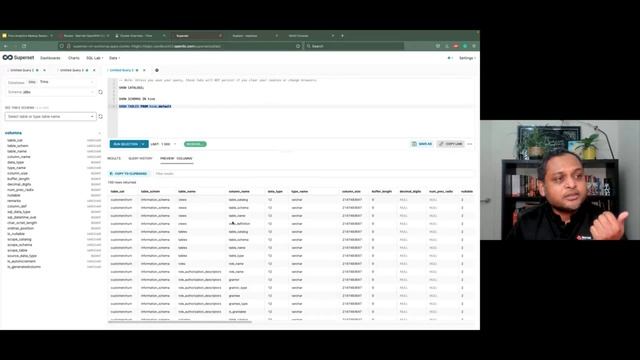Select the PREVIEW: COLUMNS tab

tap(176, 158)
